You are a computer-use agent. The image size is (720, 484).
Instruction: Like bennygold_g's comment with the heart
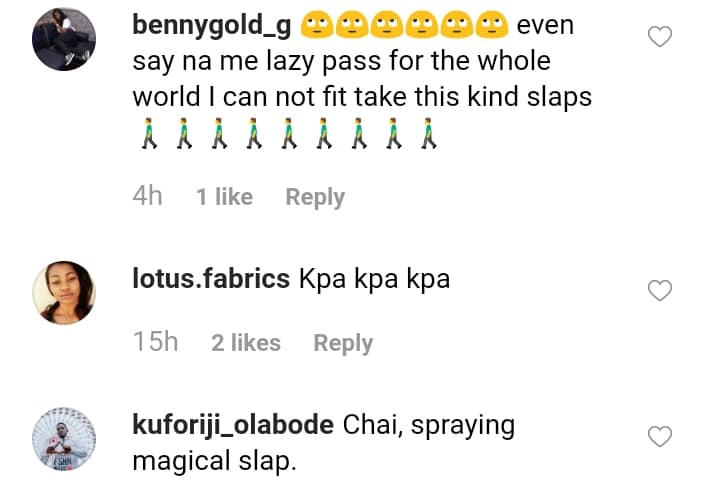(660, 38)
